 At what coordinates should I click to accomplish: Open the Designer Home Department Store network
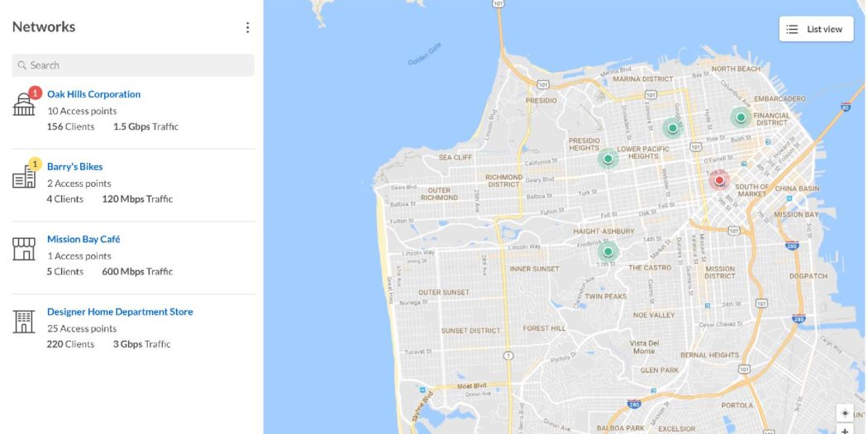tap(120, 312)
